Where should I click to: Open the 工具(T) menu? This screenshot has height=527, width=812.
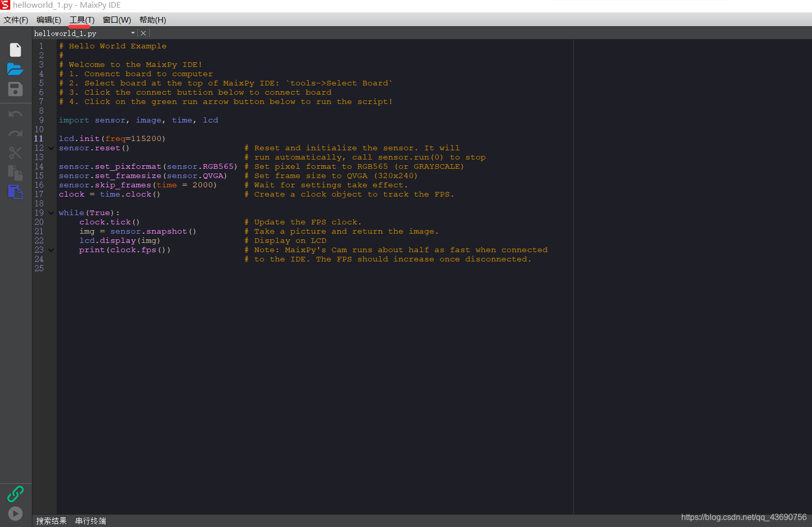pyautogui.click(x=82, y=20)
